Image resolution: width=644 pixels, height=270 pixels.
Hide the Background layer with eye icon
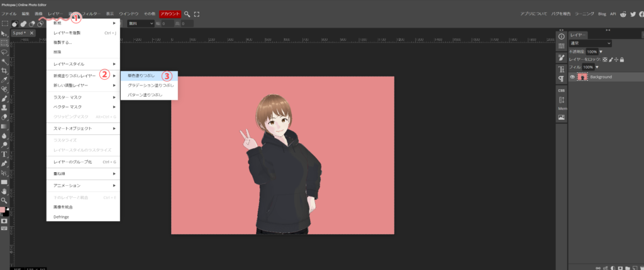point(572,77)
